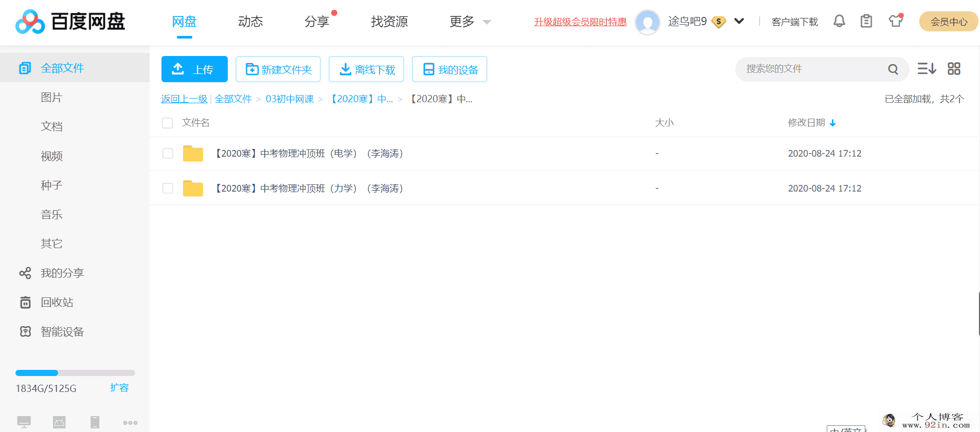This screenshot has width=980, height=432.
Task: Click the 智能设备 device icon
Action: tap(25, 331)
